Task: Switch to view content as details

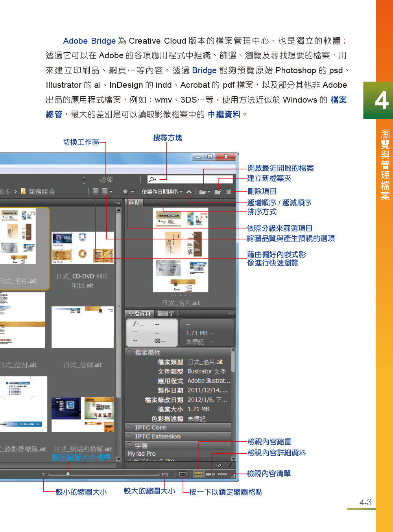Action: tap(210, 474)
